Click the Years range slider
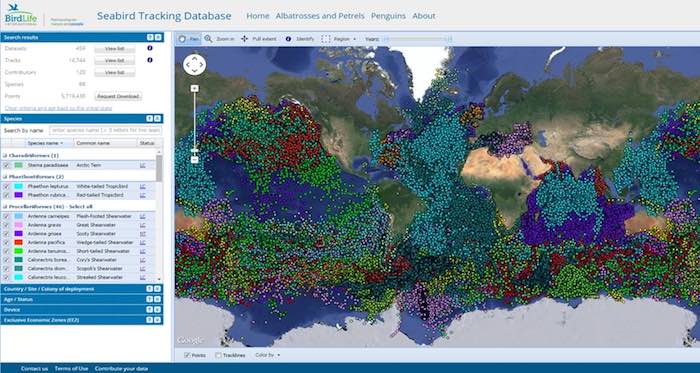The width and height of the screenshot is (700, 373). pyautogui.click(x=417, y=39)
